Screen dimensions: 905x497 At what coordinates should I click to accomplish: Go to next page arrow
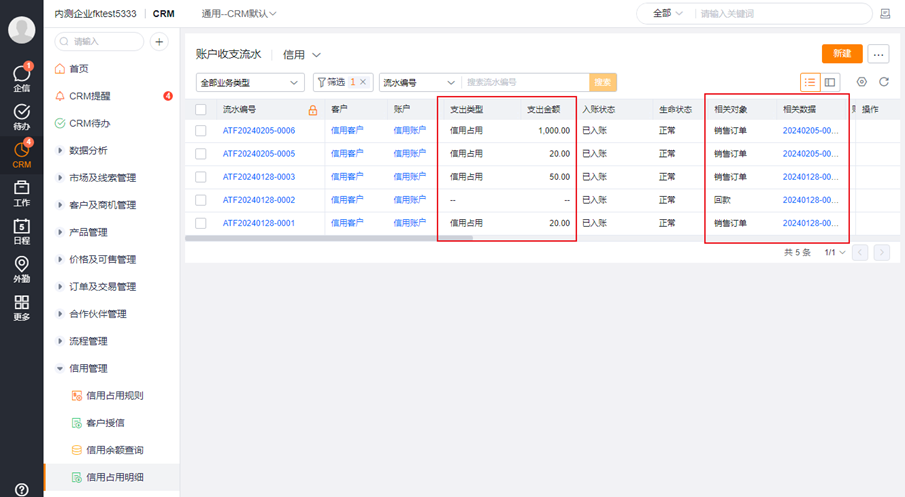882,252
